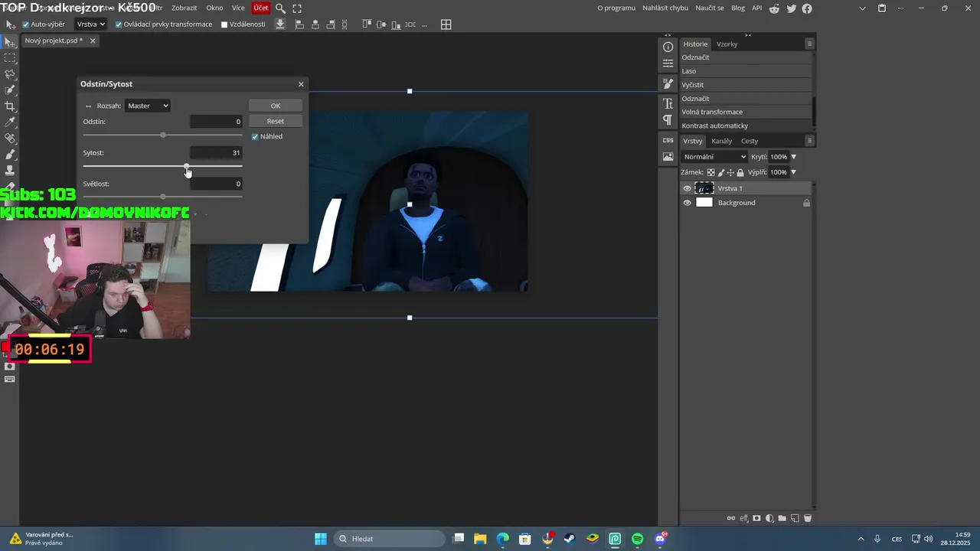Screen dimensions: 980x551
Task: Open the Rozsah Master dropdown
Action: coord(147,106)
